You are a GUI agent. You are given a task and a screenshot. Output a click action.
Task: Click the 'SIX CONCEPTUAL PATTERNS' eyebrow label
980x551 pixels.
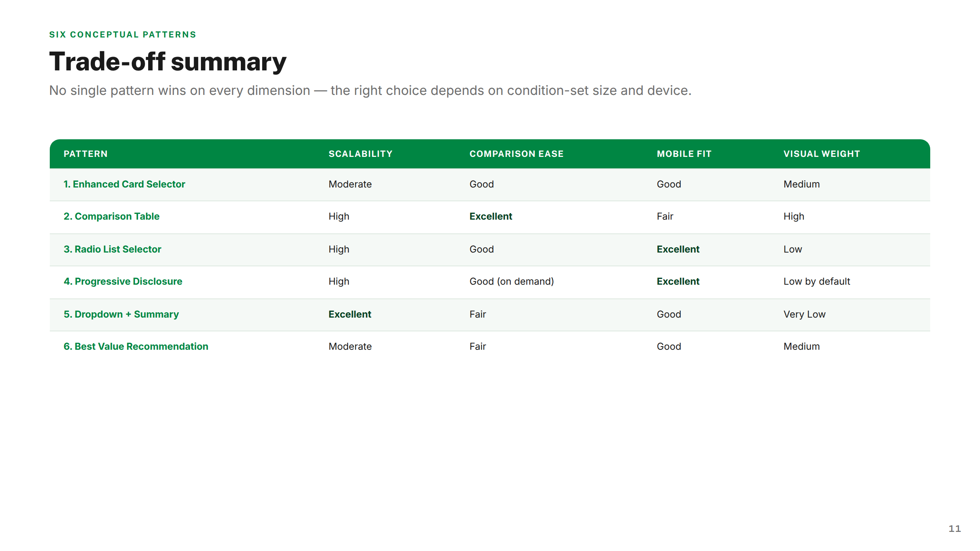(122, 34)
